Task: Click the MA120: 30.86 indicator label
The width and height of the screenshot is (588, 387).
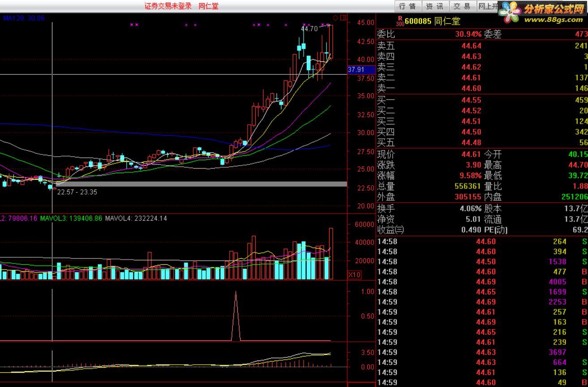Action: (x=24, y=18)
